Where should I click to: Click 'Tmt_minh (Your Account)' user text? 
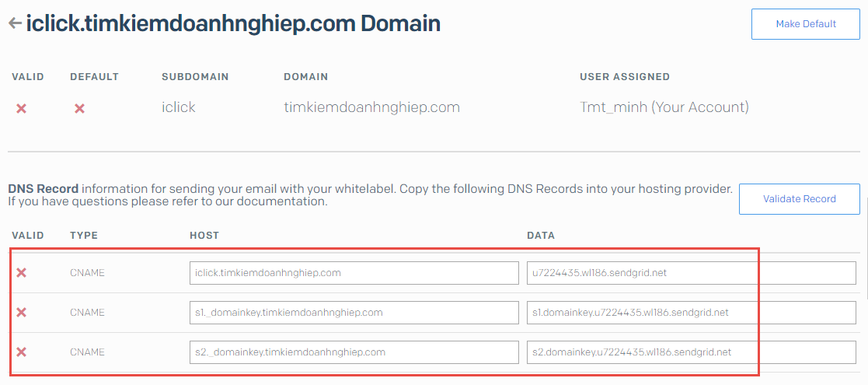coord(664,107)
